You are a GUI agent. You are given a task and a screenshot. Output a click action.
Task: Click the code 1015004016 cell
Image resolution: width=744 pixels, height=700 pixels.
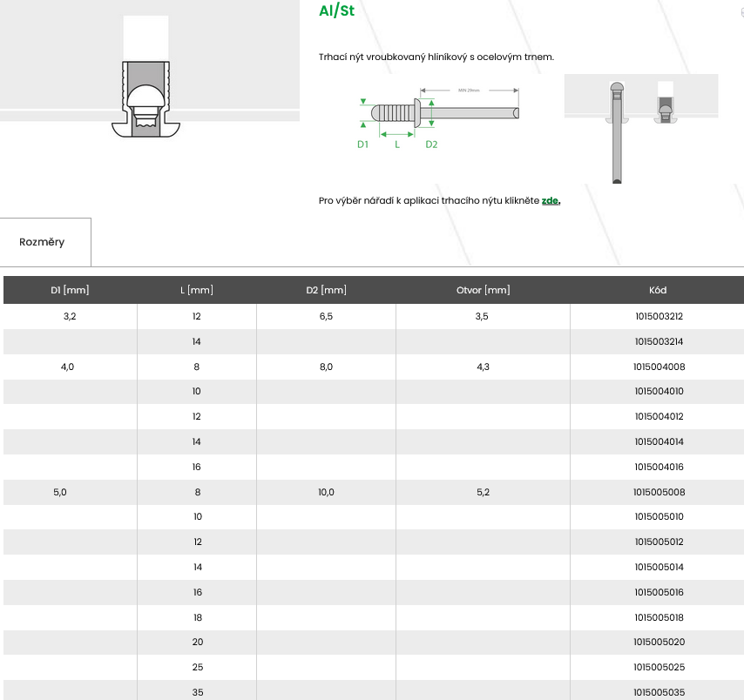[x=659, y=467]
